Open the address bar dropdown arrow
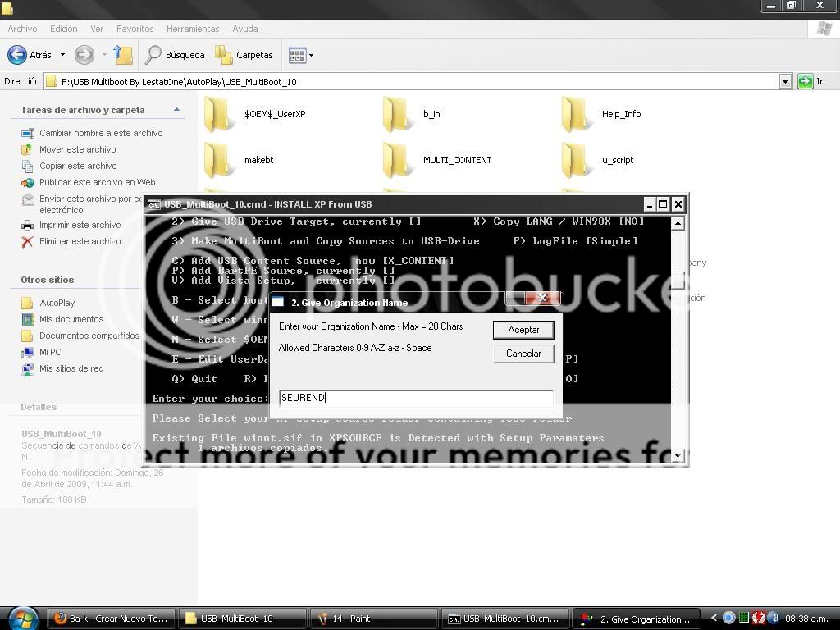The image size is (840, 630). point(785,82)
